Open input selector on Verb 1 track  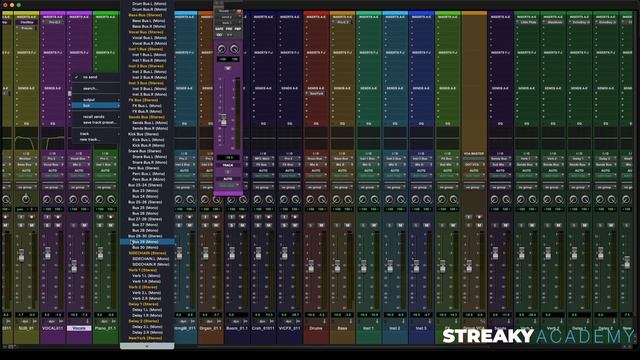point(527,159)
